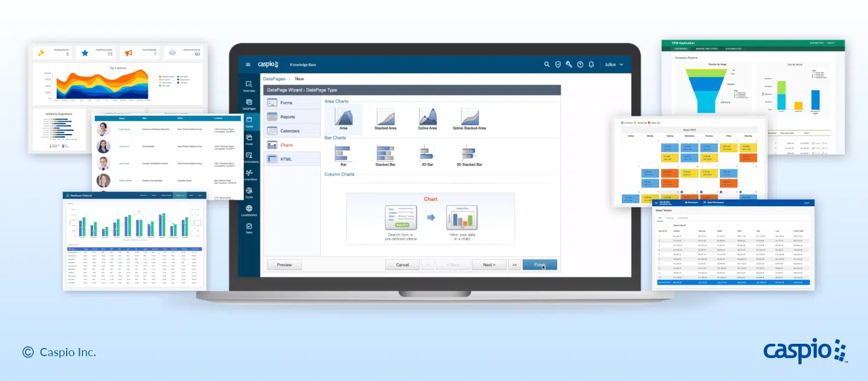
Task: Open the hamburger menu in Caspio header
Action: click(x=248, y=64)
